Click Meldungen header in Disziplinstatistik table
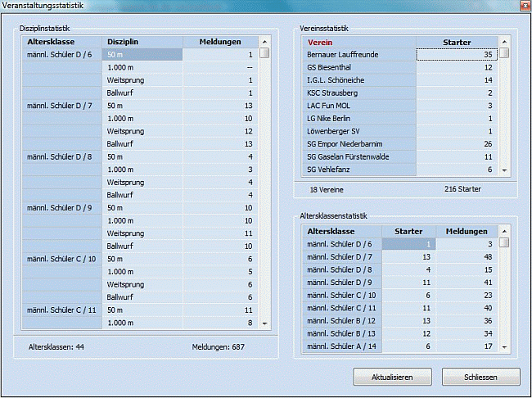The image size is (532, 398). (x=219, y=41)
